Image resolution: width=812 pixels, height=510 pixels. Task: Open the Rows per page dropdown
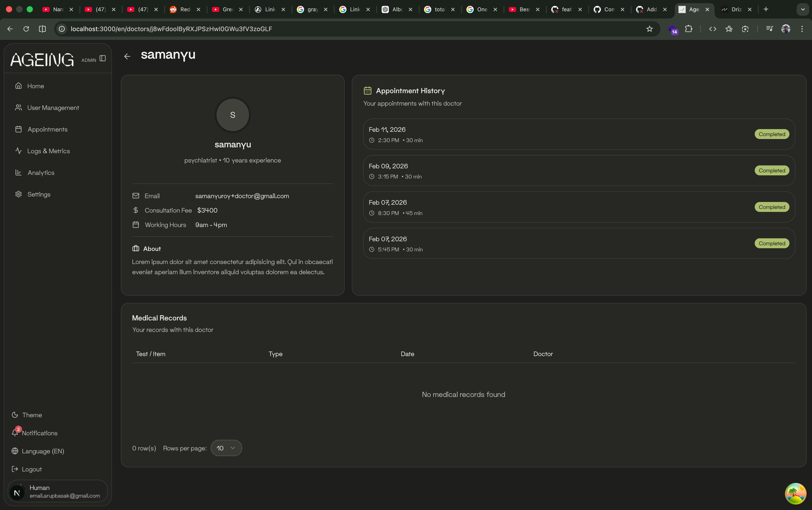pyautogui.click(x=226, y=448)
